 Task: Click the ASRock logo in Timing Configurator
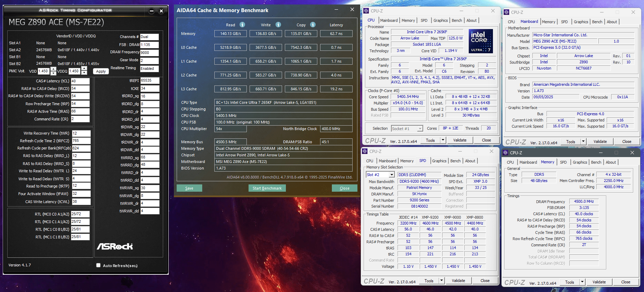click(x=115, y=246)
